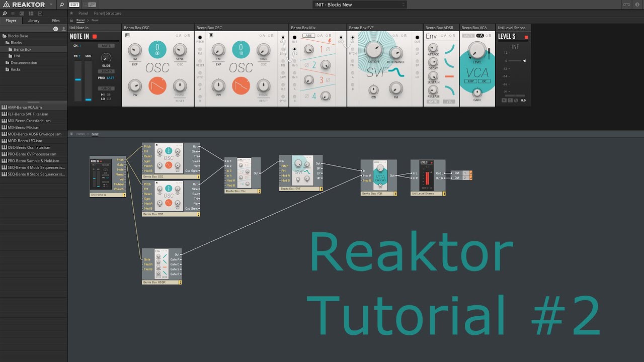Select OSC-Bento Oscillator.ism file
Viewport: 644px width, 362px height.
pyautogui.click(x=33, y=147)
